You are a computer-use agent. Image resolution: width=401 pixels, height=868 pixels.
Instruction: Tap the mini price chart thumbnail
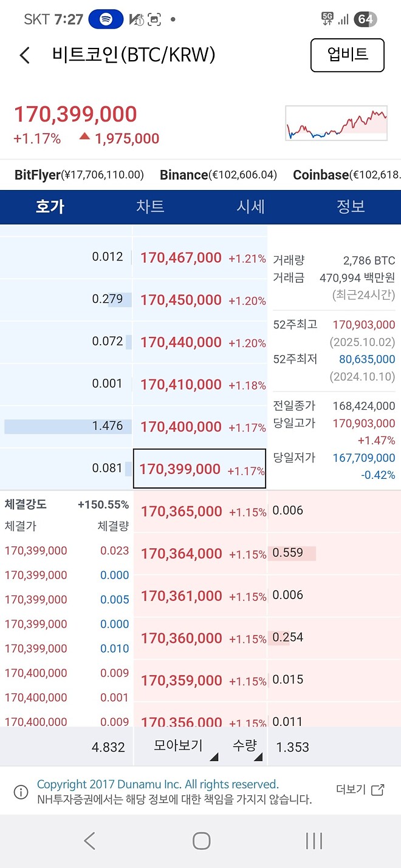336,123
